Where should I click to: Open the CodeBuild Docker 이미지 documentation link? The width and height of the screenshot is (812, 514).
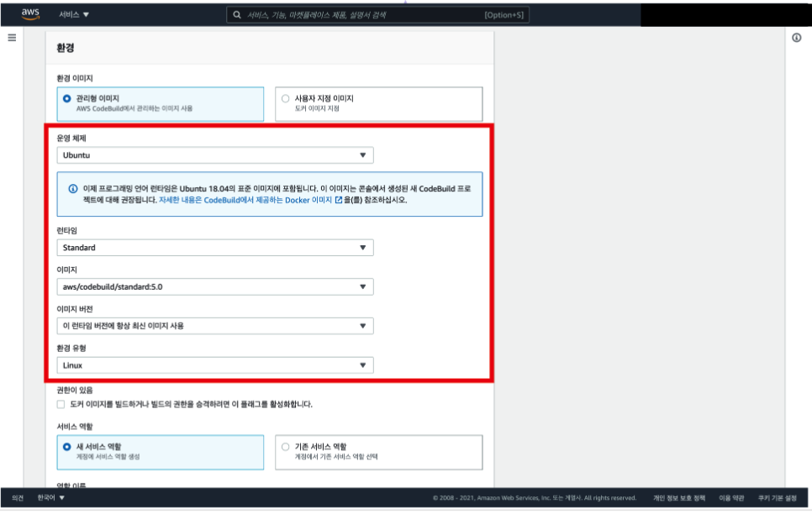pos(245,201)
